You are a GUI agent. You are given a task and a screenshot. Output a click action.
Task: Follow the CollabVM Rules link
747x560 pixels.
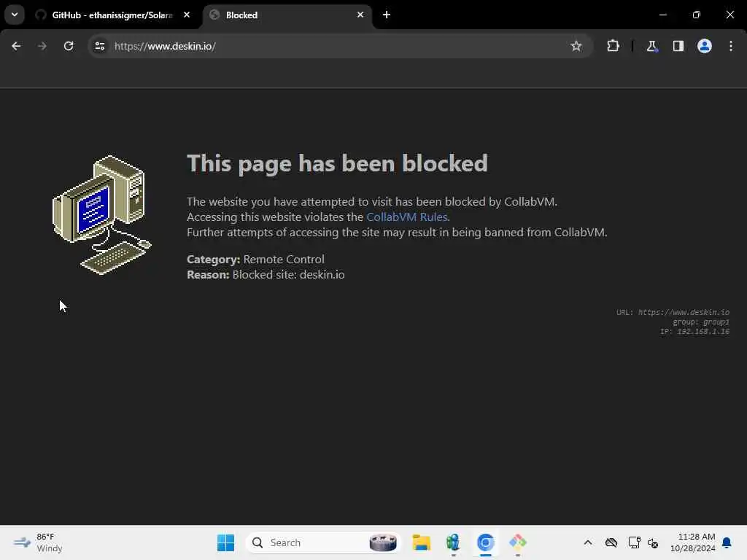pyautogui.click(x=406, y=217)
